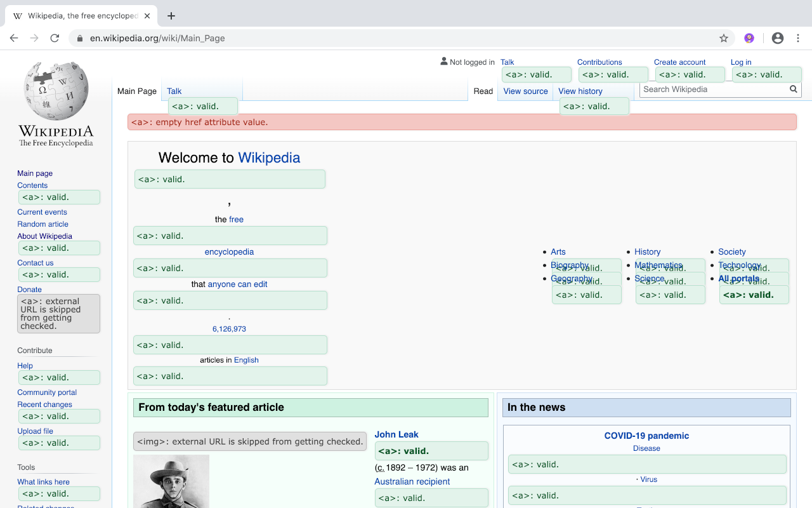Open the View history tab
The height and width of the screenshot is (508, 812).
[580, 91]
